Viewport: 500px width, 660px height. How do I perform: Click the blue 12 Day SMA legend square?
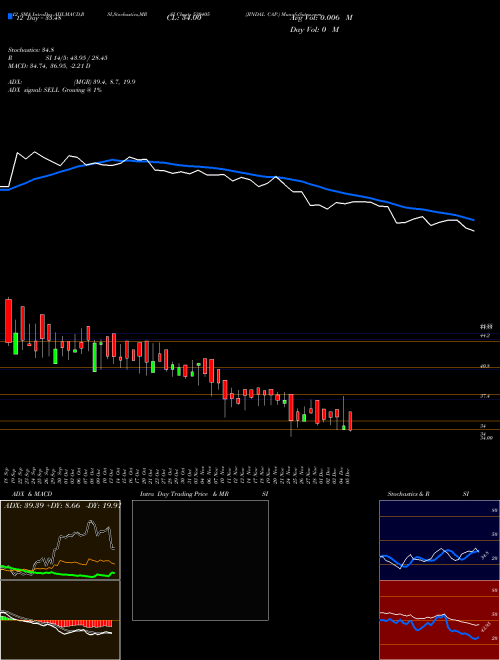pos(10,16)
